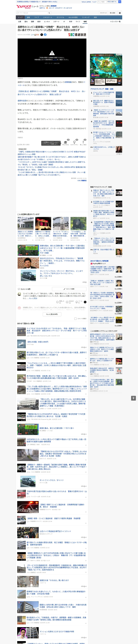Open マイページ link
This screenshot has width=138, height=644.
(x=103, y=13)
